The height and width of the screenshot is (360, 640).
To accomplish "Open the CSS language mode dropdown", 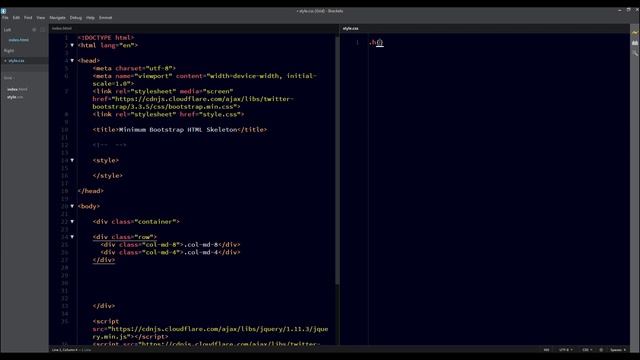I will click(587, 350).
